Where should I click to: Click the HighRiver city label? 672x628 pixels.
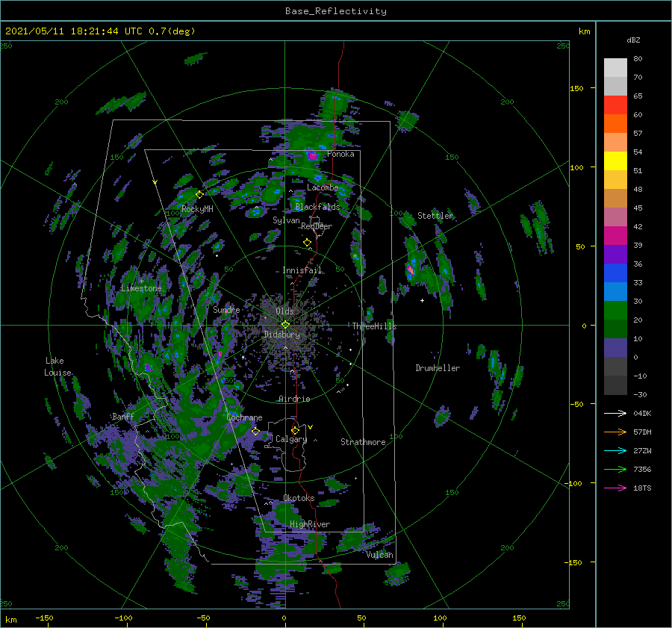tap(310, 524)
